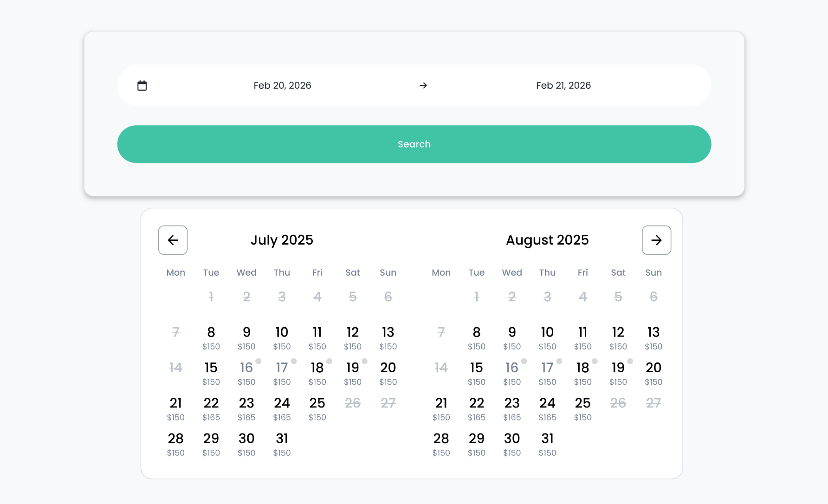Open the Feb 21, 2026 check-out field
The image size is (828, 504).
tap(563, 85)
